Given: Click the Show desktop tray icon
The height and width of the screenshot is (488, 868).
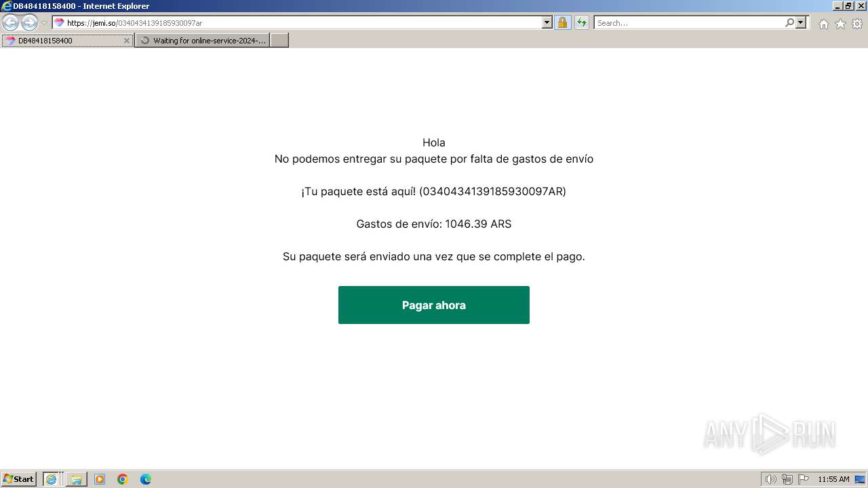Looking at the screenshot, I should (x=860, y=479).
